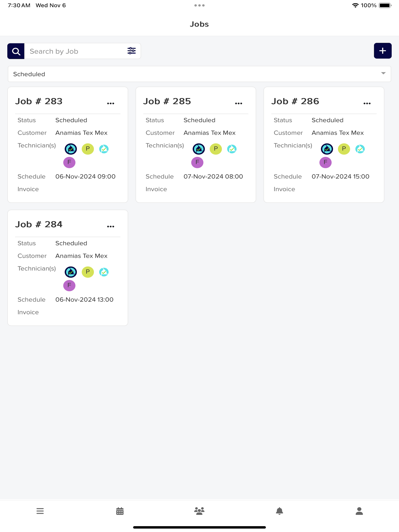Tap the search magnifier button
The image size is (399, 532).
[16, 51]
